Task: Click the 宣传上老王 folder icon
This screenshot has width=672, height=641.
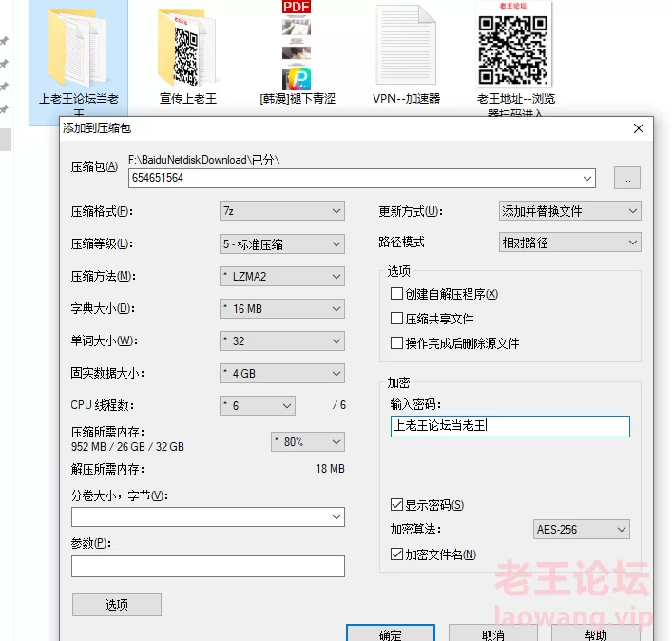Action: (187, 46)
